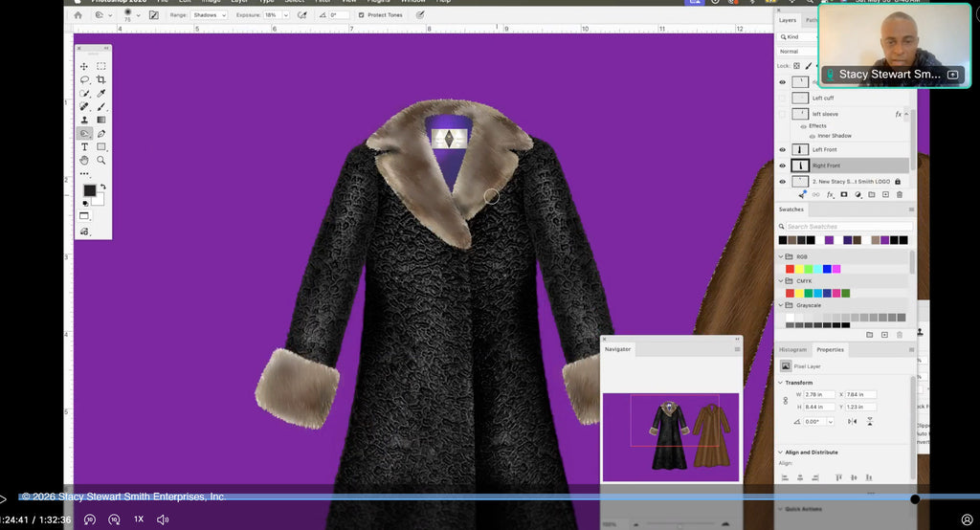Flip vertical in Transform properties
Screen dimensions: 980x530
[x=869, y=422]
